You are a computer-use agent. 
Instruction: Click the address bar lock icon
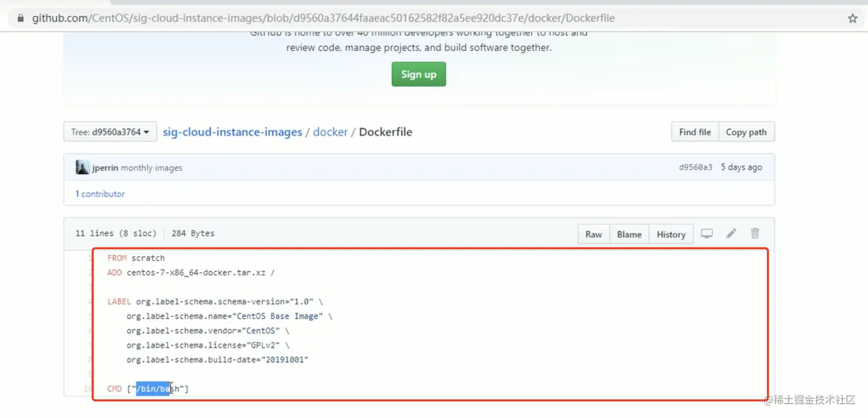(x=21, y=18)
